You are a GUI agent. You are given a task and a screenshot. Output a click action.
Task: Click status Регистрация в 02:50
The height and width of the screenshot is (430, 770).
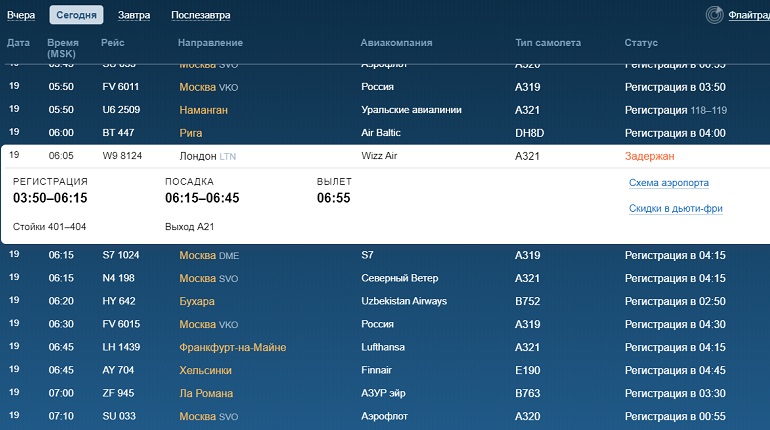[675, 301]
